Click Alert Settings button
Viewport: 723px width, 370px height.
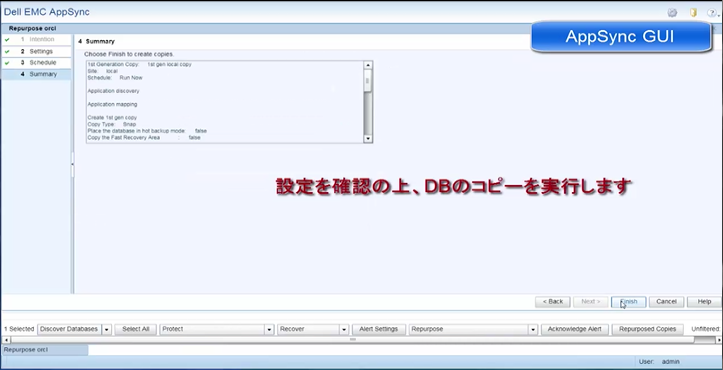coord(379,329)
